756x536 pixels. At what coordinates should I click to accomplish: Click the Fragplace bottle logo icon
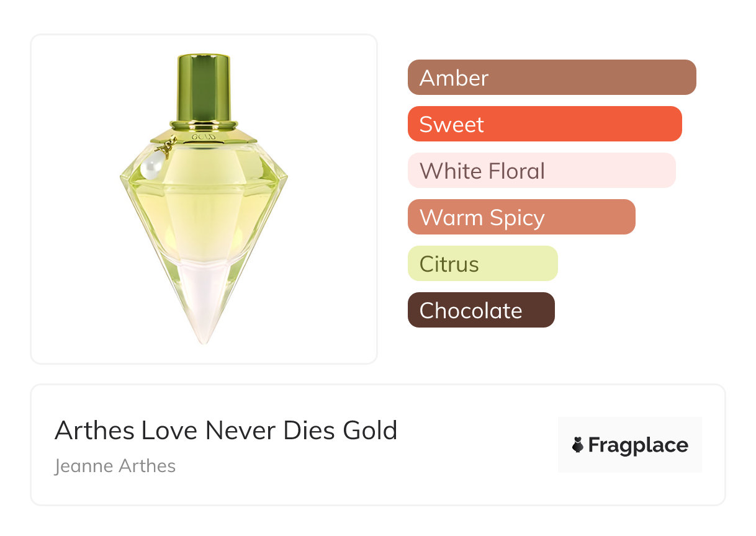[x=578, y=445]
